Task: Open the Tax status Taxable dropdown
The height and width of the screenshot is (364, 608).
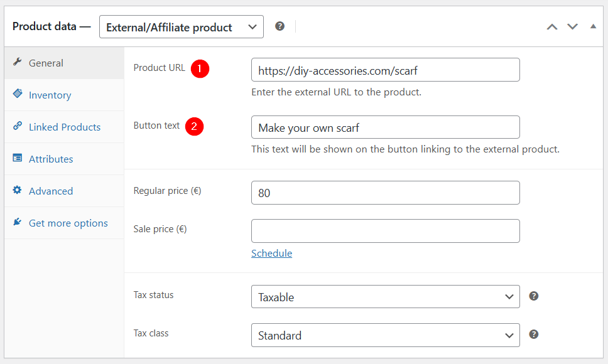Action: [x=386, y=297]
